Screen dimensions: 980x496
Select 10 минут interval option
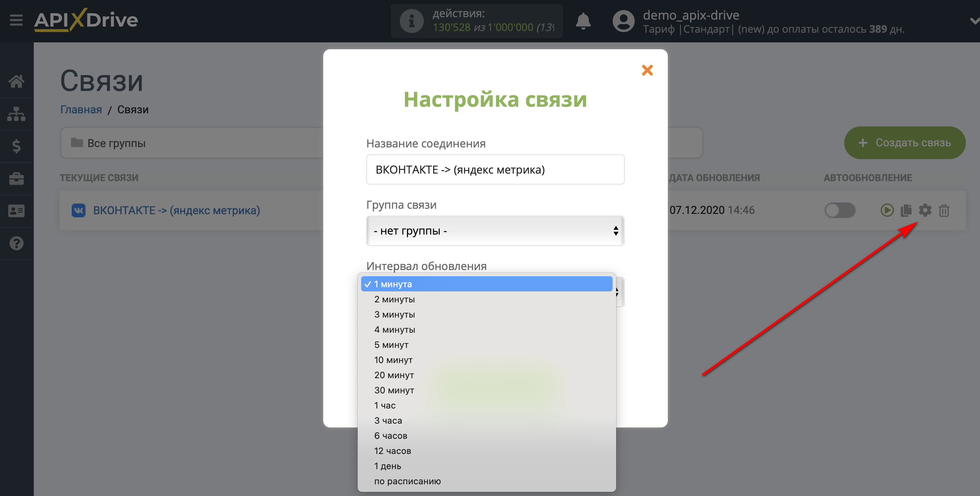(487, 360)
